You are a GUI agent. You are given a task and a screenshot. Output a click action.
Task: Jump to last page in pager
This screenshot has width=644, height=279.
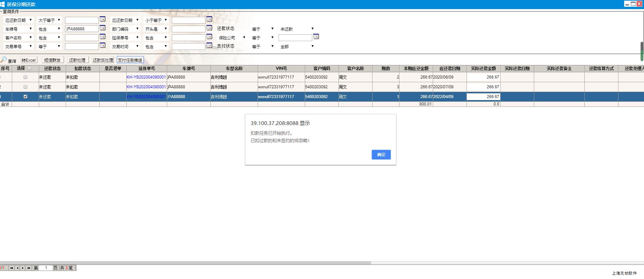click(x=29, y=268)
